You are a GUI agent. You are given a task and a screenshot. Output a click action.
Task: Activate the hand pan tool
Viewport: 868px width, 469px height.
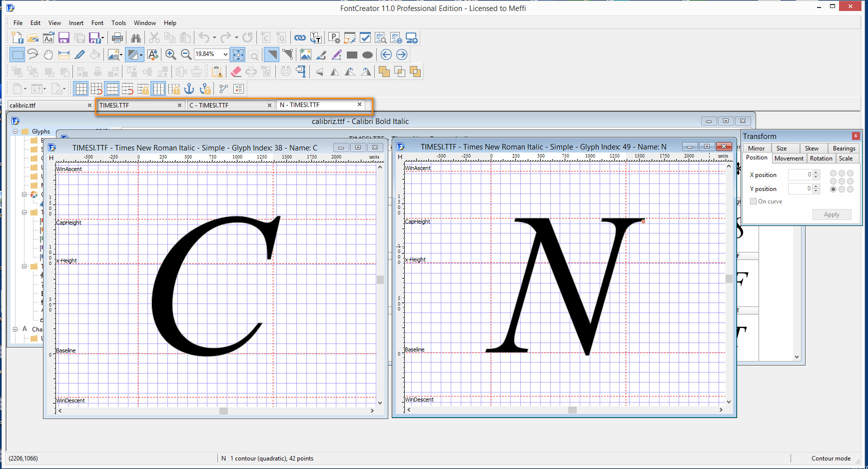pyautogui.click(x=48, y=54)
